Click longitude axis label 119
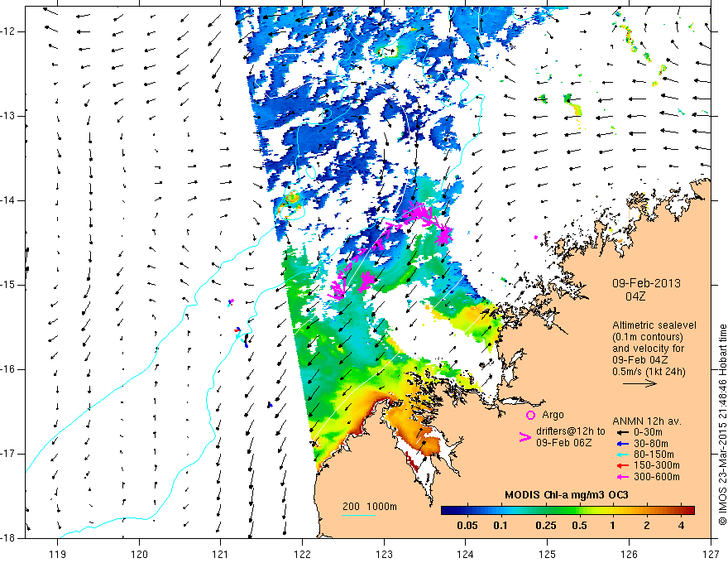 click(58, 554)
